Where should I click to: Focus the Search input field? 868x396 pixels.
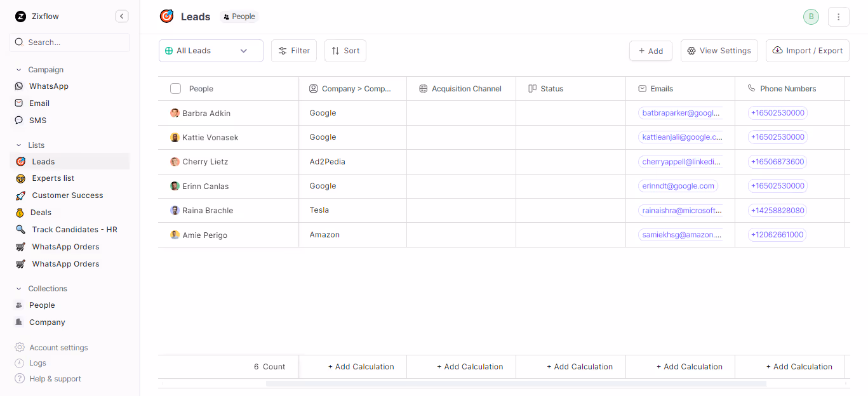click(70, 43)
